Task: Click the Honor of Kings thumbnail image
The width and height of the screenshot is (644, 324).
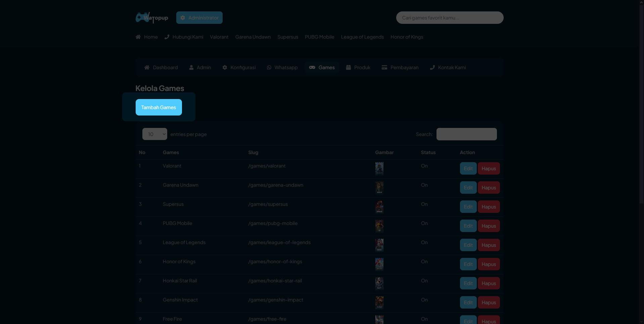Action: 379,264
